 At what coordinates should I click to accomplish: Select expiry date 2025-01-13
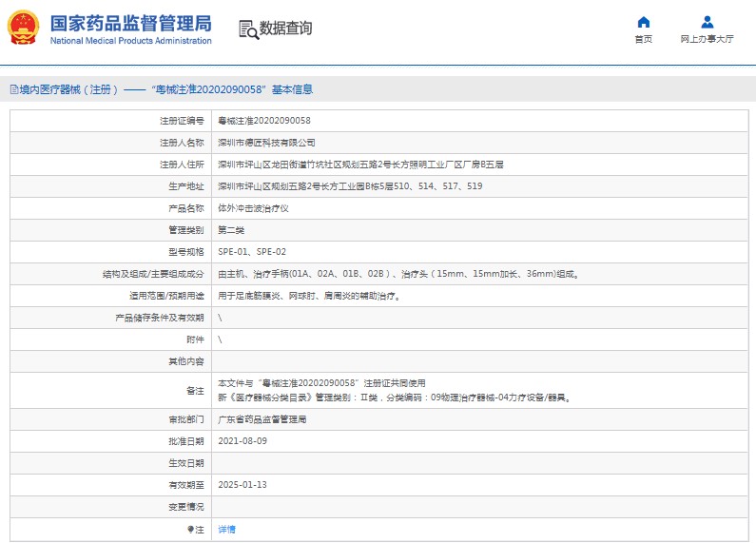click(x=242, y=485)
